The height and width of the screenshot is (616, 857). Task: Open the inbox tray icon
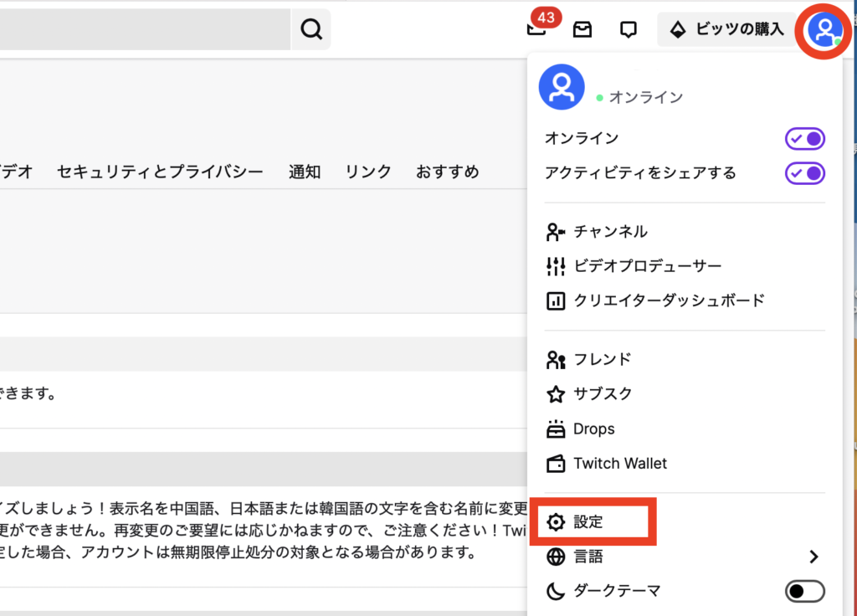pyautogui.click(x=582, y=29)
